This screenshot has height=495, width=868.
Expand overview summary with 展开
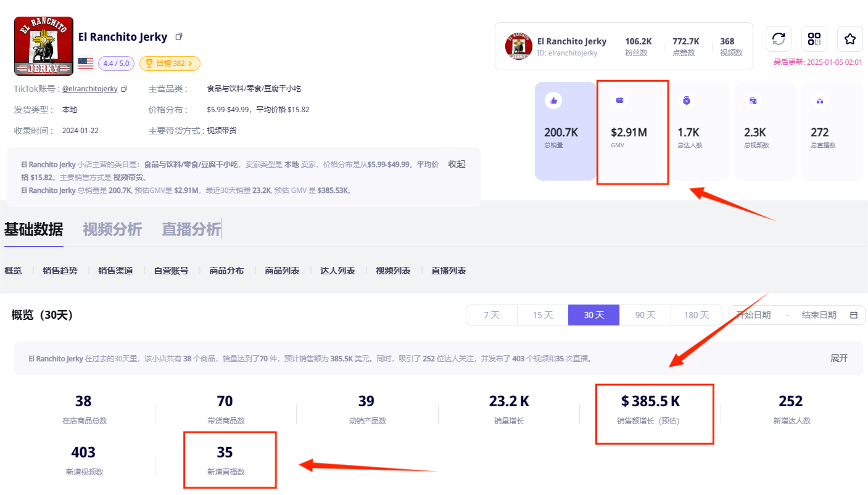click(x=839, y=358)
